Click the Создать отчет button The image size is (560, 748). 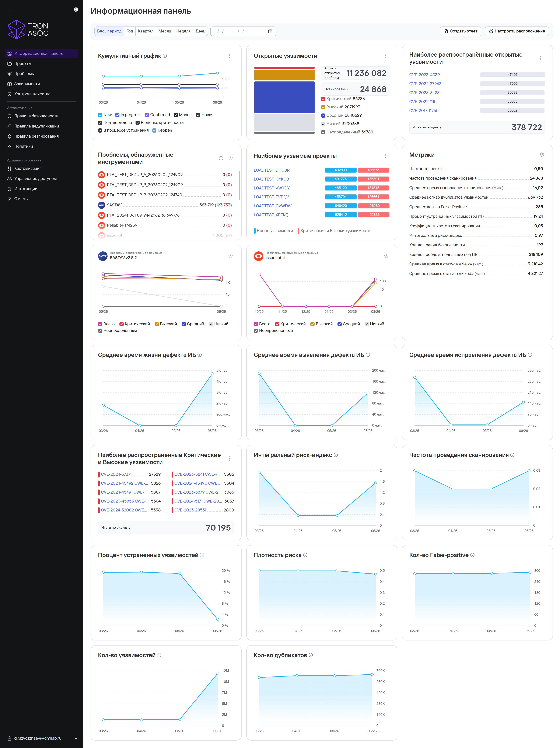[460, 31]
